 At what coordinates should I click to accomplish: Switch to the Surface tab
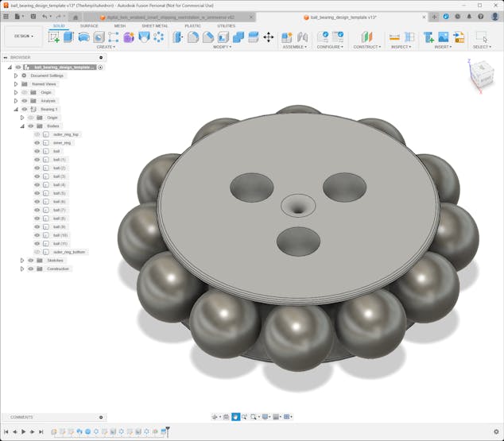[x=89, y=25]
